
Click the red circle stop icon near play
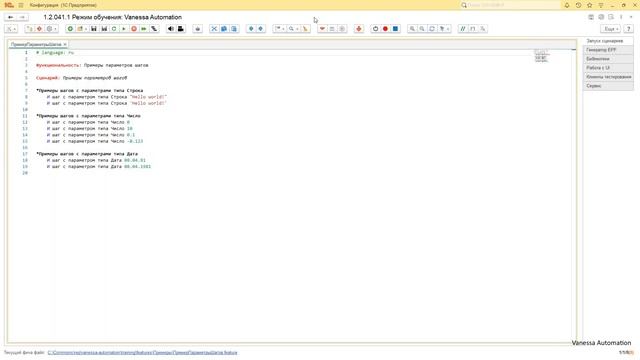(x=134, y=29)
